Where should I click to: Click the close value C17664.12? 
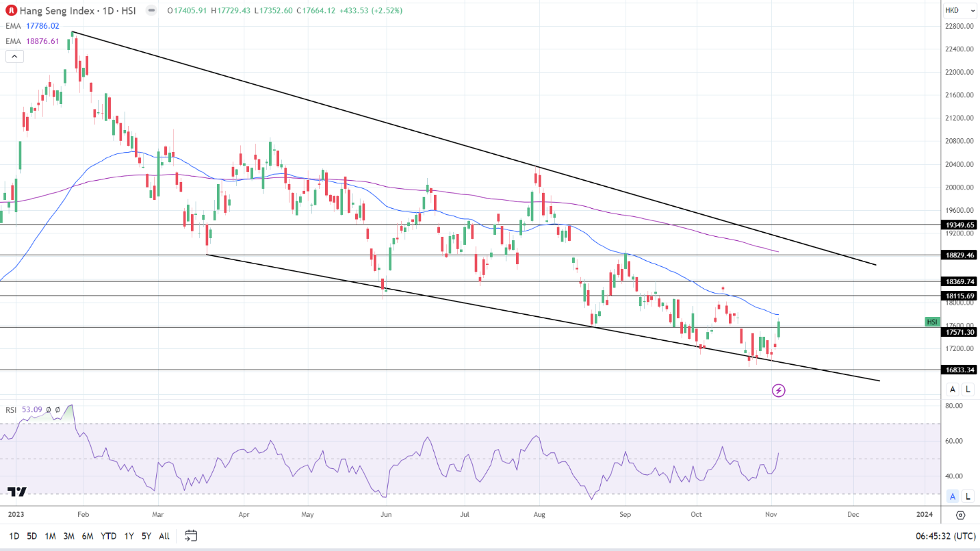(317, 11)
